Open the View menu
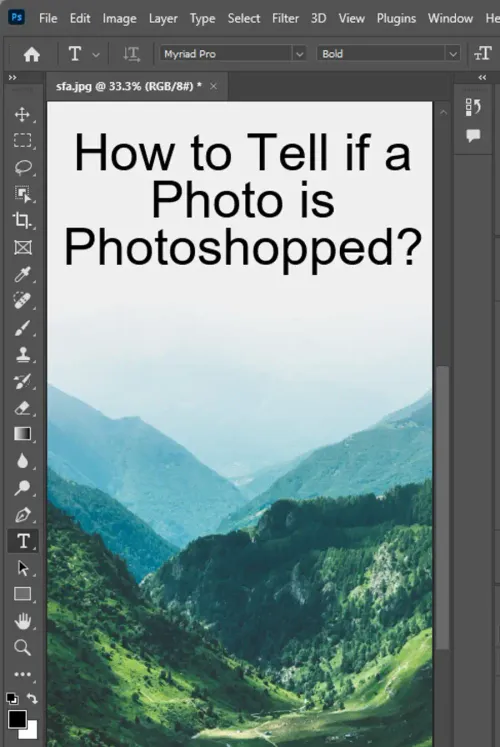The image size is (500, 747). coord(351,19)
